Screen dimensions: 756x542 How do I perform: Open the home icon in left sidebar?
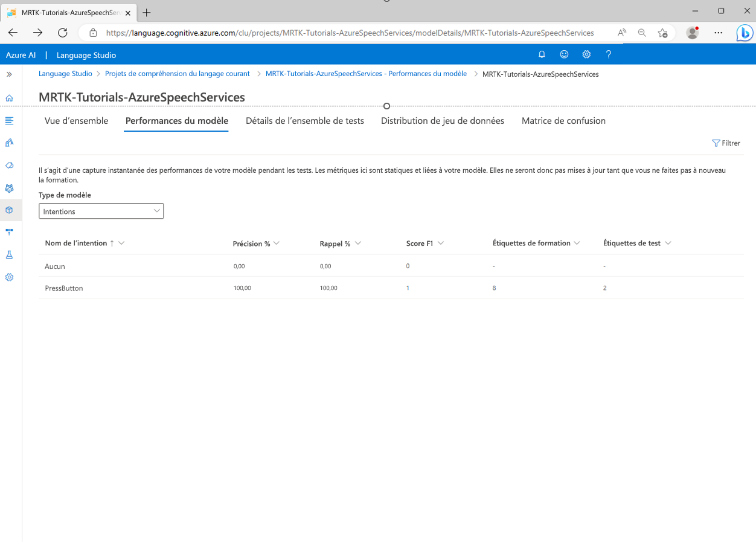(x=9, y=98)
